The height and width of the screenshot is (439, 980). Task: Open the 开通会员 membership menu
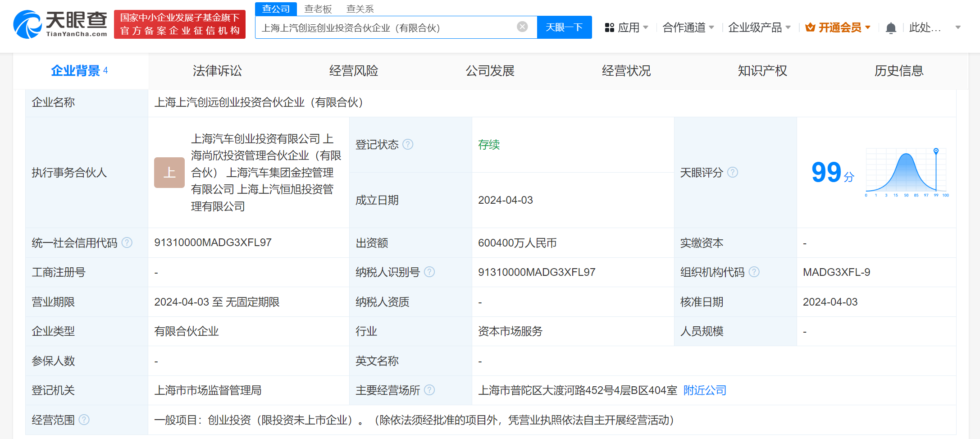(x=838, y=28)
